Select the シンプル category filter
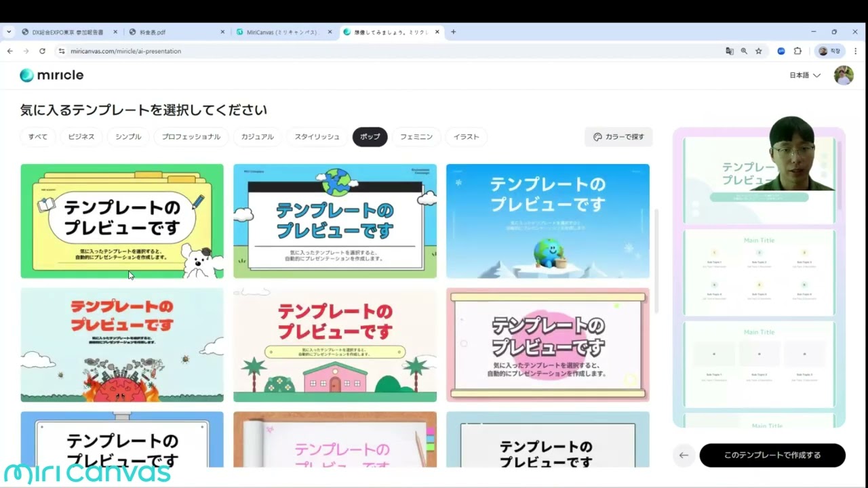The width and height of the screenshot is (868, 488). (128, 136)
